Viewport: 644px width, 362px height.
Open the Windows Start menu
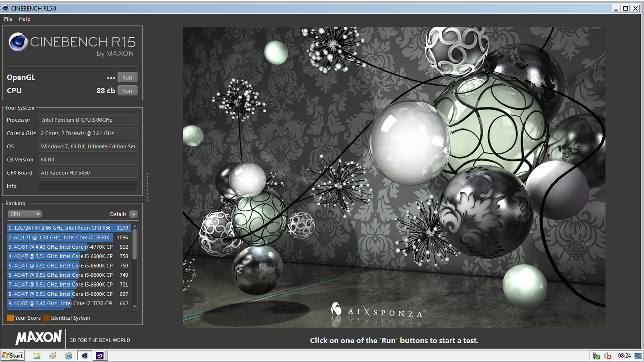coord(13,356)
